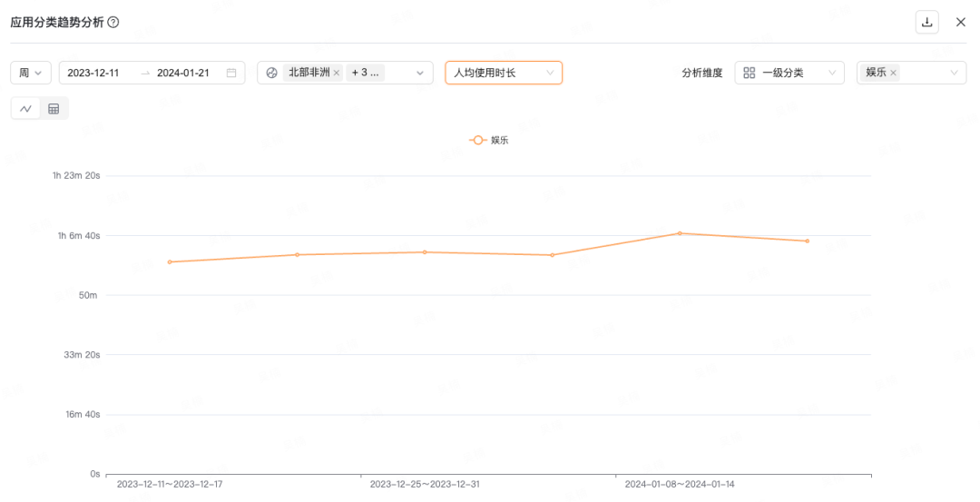Screen dimensions: 980x502
Task: Switch to line chart view
Action: click(x=25, y=109)
